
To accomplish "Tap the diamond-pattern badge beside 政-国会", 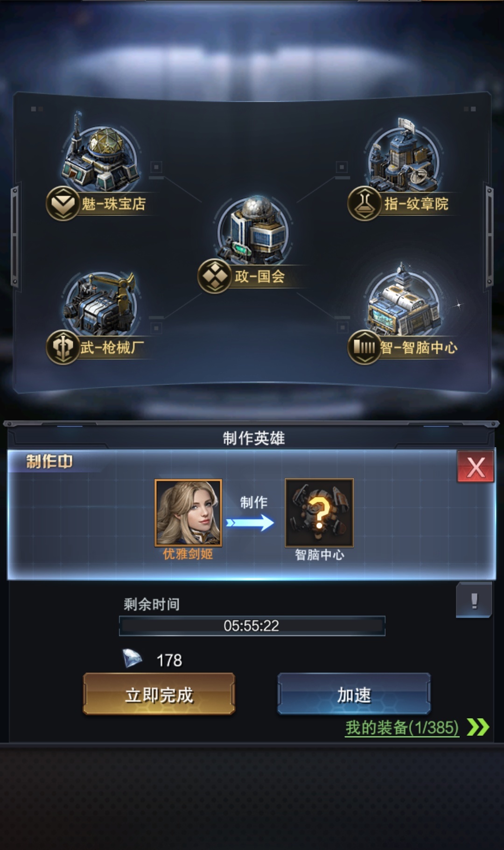I will [x=215, y=276].
